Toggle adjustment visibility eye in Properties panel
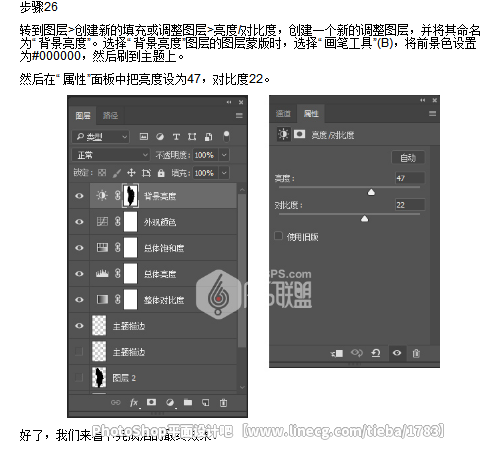The image size is (500, 450). 397,353
